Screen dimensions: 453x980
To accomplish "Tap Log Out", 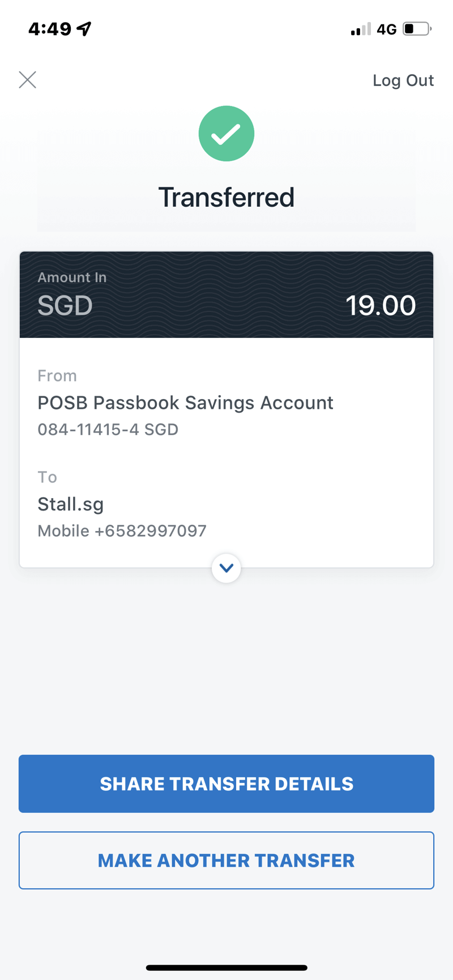I will [x=403, y=80].
